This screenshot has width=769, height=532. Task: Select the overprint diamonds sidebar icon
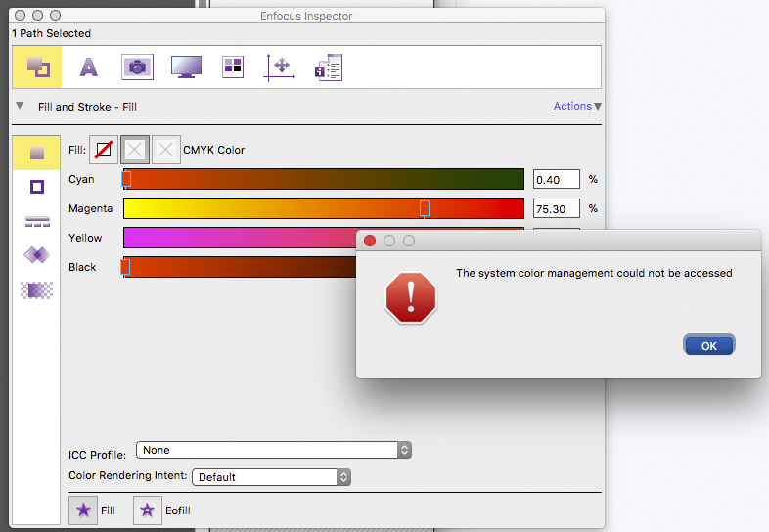(x=37, y=255)
